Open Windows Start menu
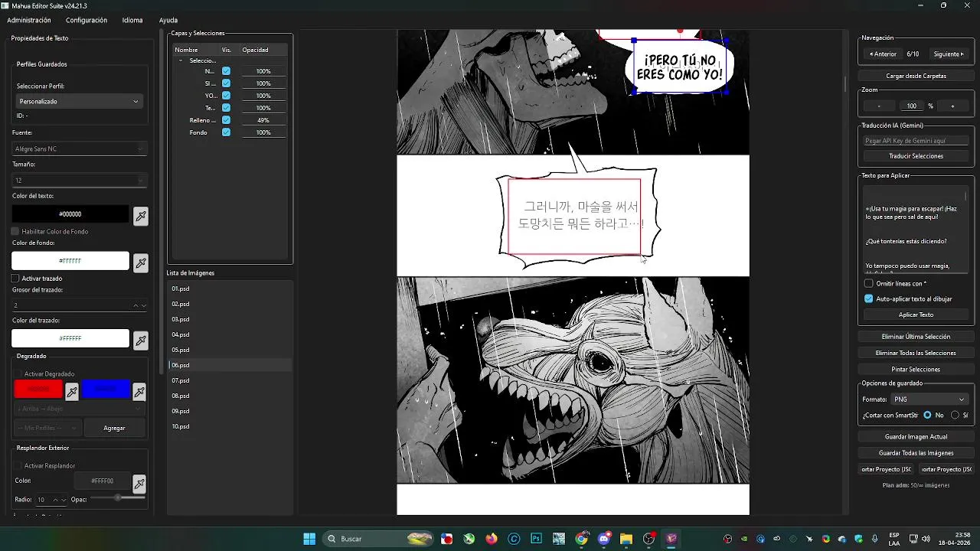This screenshot has height=551, width=980. pyautogui.click(x=309, y=539)
